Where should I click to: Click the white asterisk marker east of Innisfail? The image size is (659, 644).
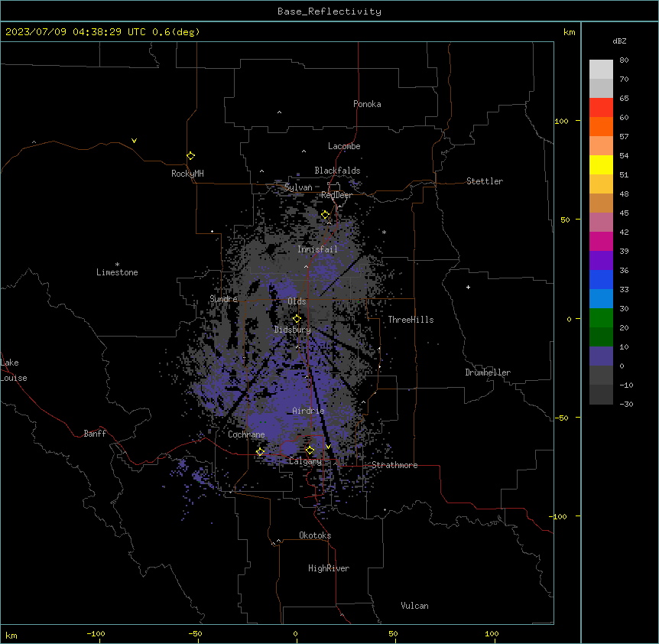[384, 232]
